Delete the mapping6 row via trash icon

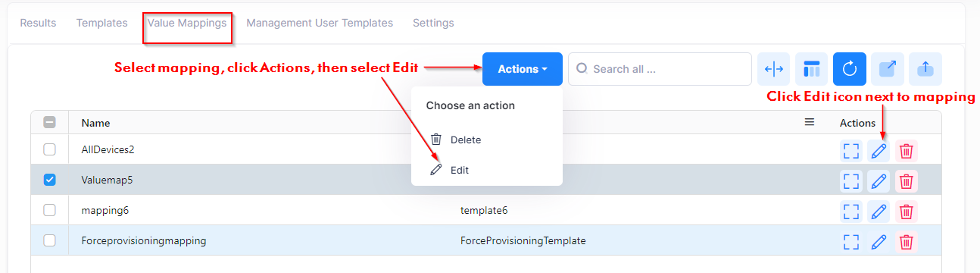[x=906, y=211]
